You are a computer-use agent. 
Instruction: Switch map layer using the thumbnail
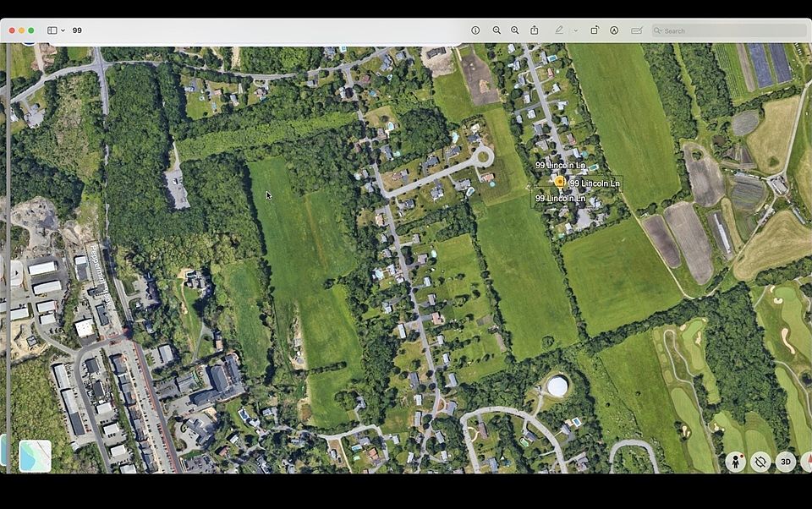coord(35,456)
